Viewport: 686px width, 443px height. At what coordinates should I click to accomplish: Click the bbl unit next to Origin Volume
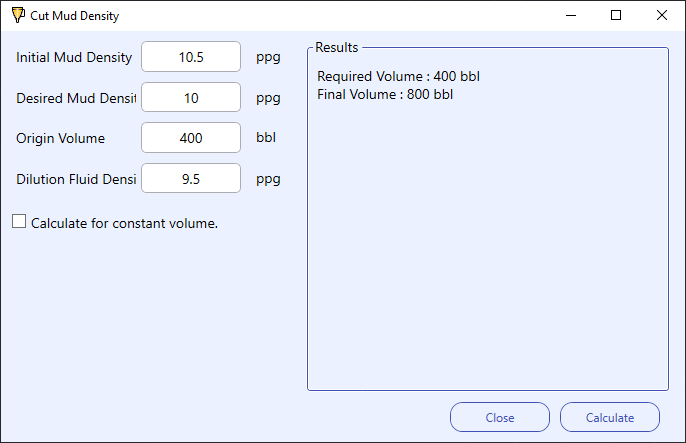coord(266,137)
